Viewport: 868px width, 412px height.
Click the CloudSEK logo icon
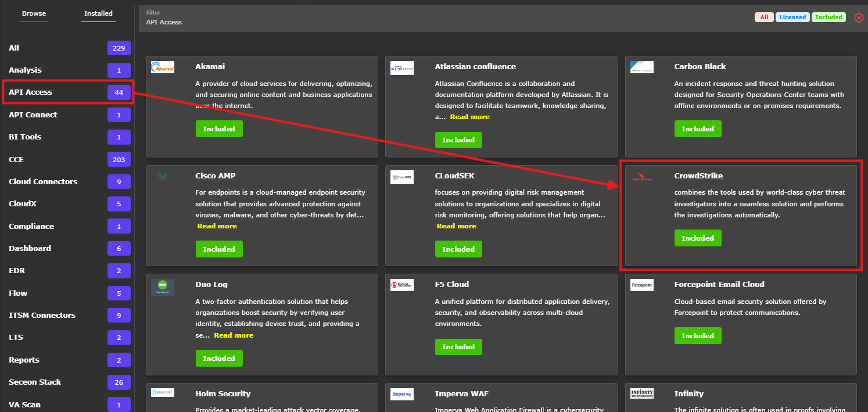tap(402, 177)
